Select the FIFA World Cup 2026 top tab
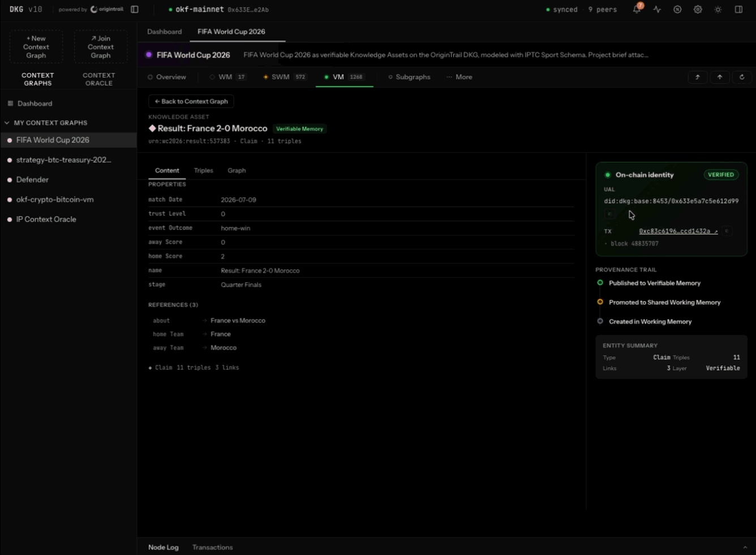Screen dimensions: 756x555 231,32
